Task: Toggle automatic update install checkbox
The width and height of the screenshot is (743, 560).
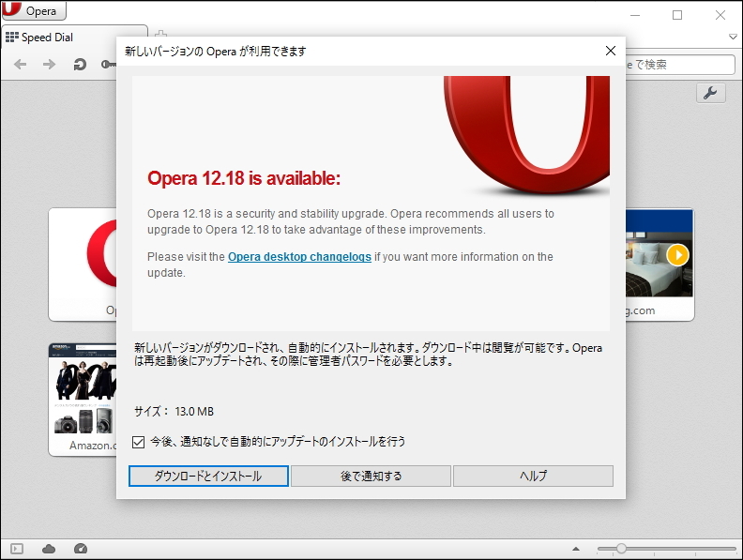Action: pos(138,442)
